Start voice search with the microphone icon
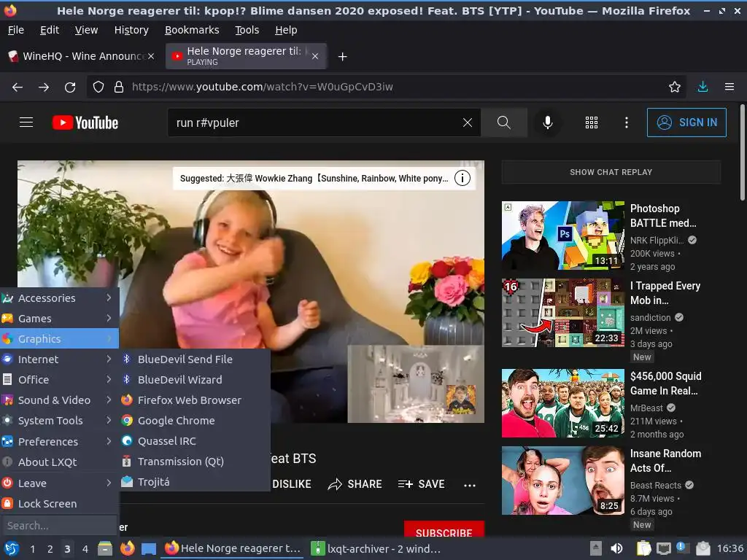 coord(548,122)
